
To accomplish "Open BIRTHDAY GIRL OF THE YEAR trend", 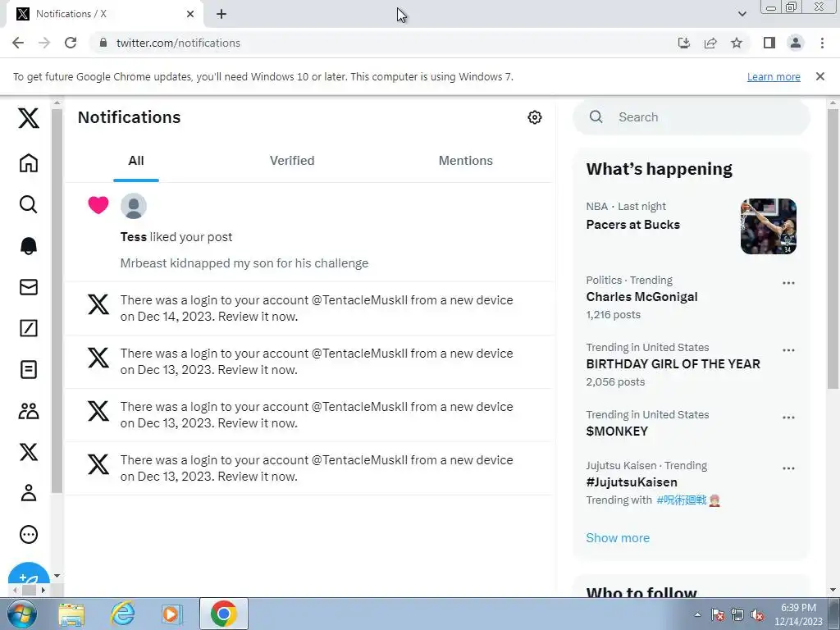I will [x=673, y=363].
